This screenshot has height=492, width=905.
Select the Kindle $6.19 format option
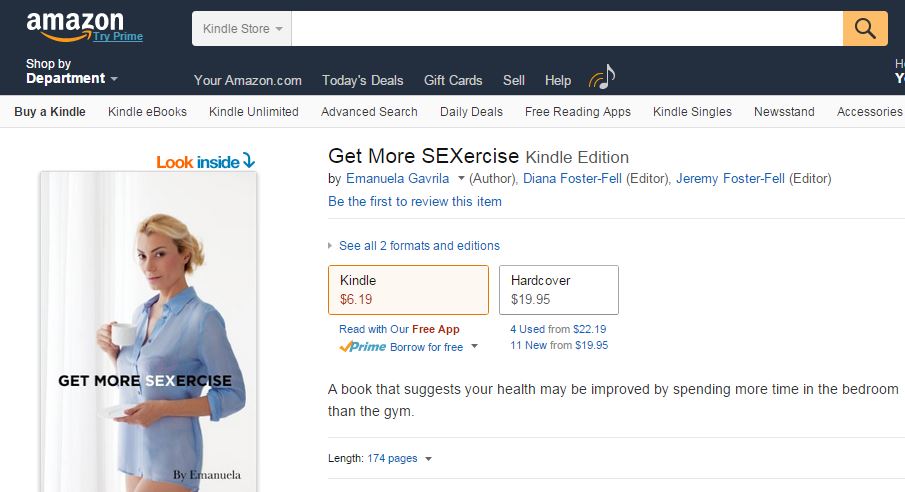pyautogui.click(x=408, y=290)
